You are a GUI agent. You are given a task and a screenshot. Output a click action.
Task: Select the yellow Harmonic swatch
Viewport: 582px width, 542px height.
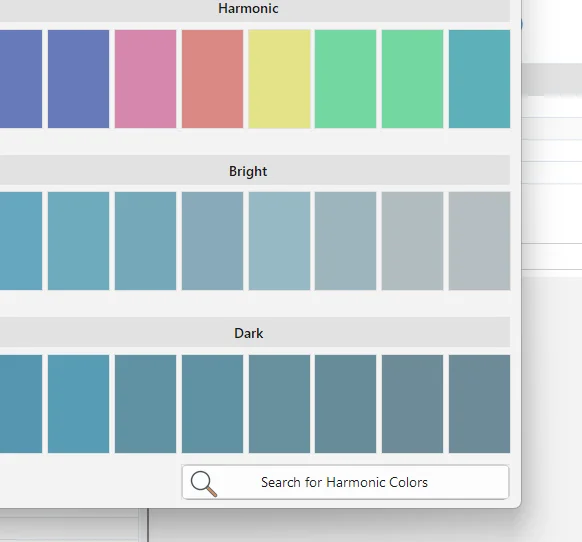[279, 79]
